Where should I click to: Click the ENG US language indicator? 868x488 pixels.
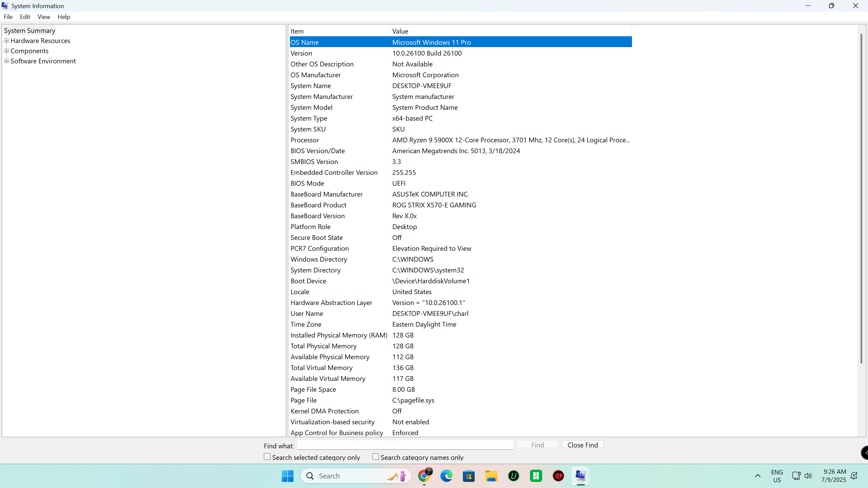click(x=777, y=476)
